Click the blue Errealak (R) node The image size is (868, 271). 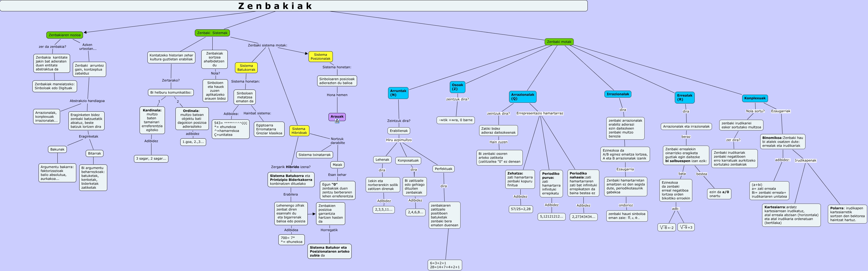684,97
